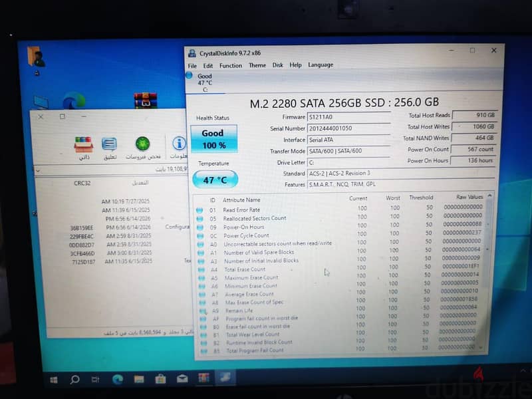
Task: Click the scroll down arrow of attribute list
Action: point(480,347)
